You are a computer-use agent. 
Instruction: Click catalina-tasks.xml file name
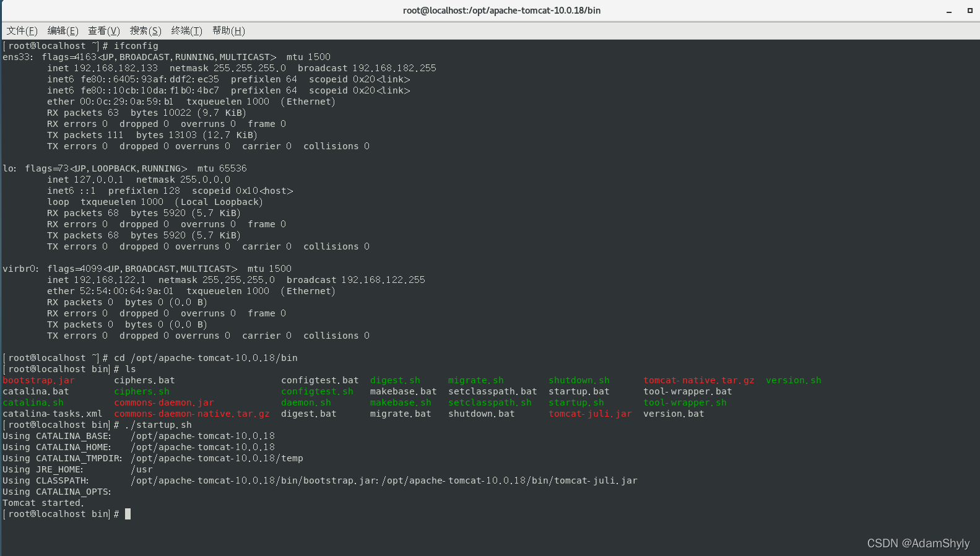(53, 414)
